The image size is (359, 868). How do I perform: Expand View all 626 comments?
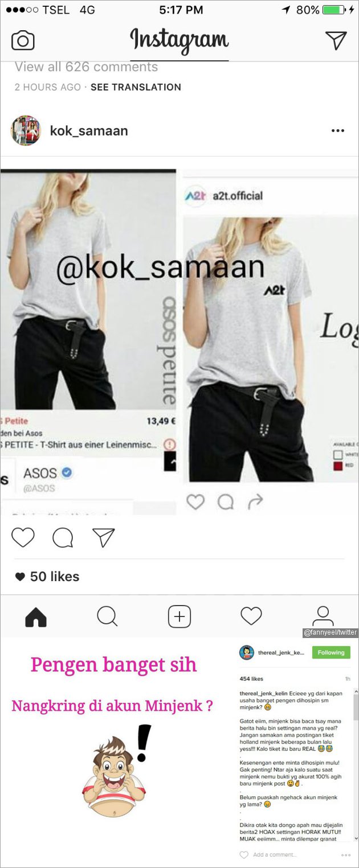point(86,67)
